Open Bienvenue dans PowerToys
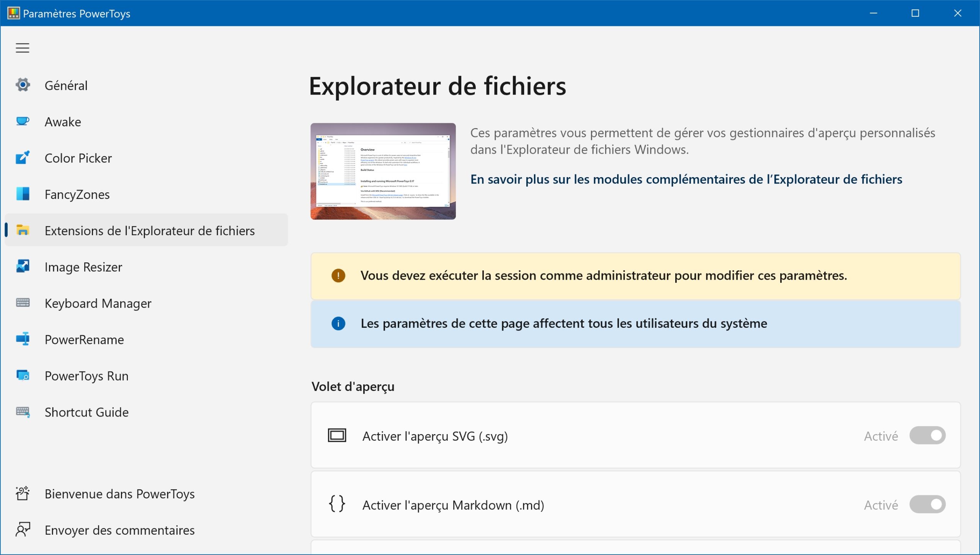 [x=146, y=493]
